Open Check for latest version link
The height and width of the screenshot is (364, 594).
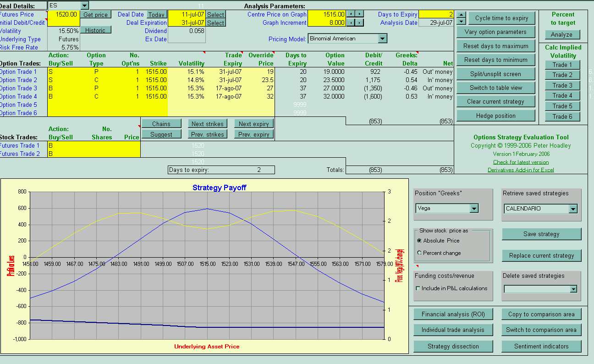(x=521, y=162)
